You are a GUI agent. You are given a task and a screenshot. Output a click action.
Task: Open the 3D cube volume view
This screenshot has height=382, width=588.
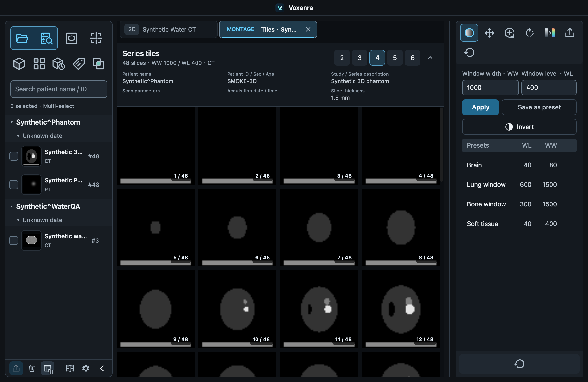[x=19, y=64]
